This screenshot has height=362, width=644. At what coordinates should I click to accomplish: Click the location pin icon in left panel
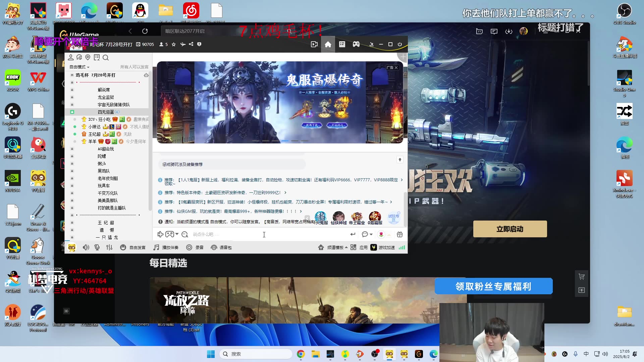point(88,57)
